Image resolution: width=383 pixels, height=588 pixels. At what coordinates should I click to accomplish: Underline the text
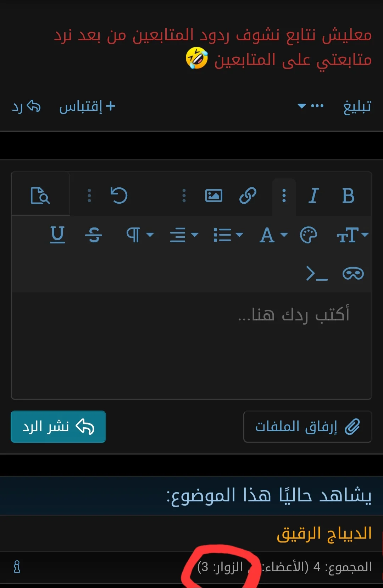[x=58, y=235]
